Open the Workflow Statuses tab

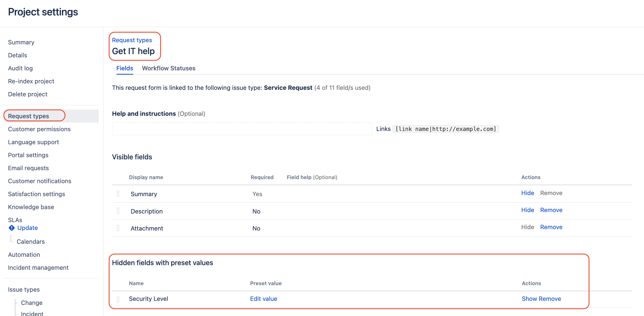coord(168,68)
